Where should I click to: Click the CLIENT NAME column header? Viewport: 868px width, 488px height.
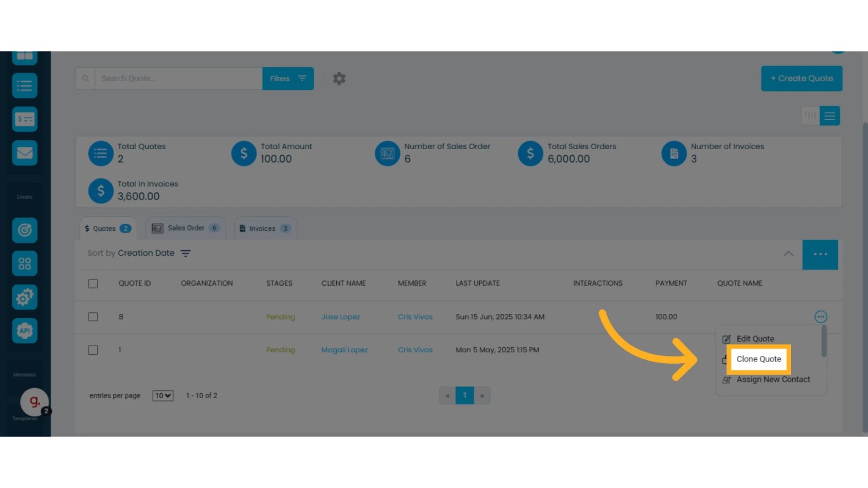[x=344, y=284]
